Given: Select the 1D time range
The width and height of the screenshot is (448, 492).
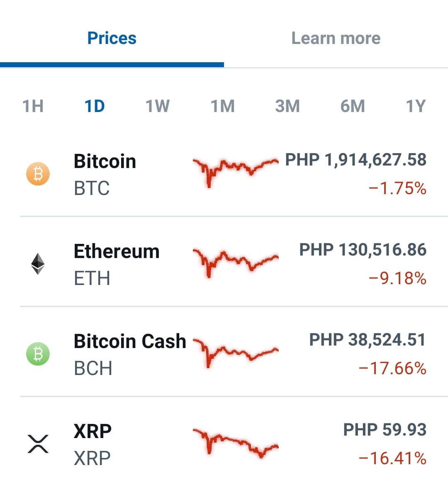Looking at the screenshot, I should [x=95, y=106].
